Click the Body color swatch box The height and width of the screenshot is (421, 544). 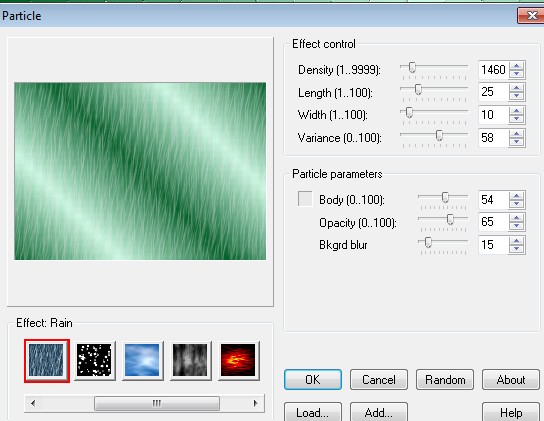pyautogui.click(x=305, y=199)
